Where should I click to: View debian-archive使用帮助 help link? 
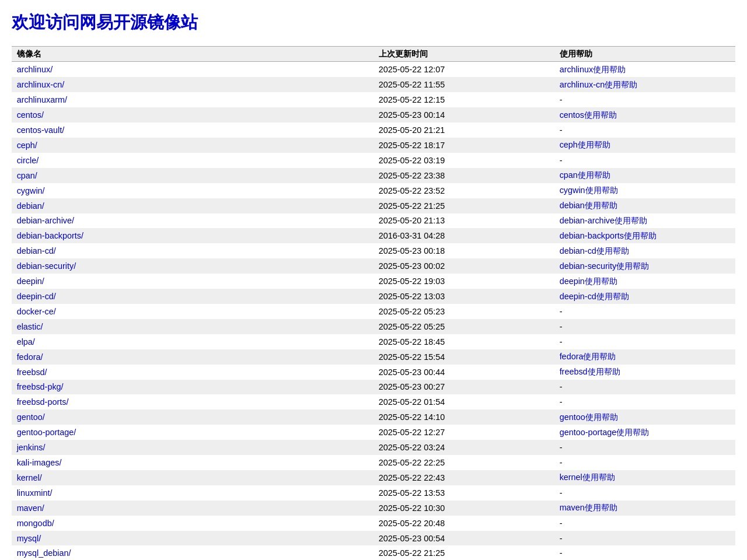tap(603, 220)
